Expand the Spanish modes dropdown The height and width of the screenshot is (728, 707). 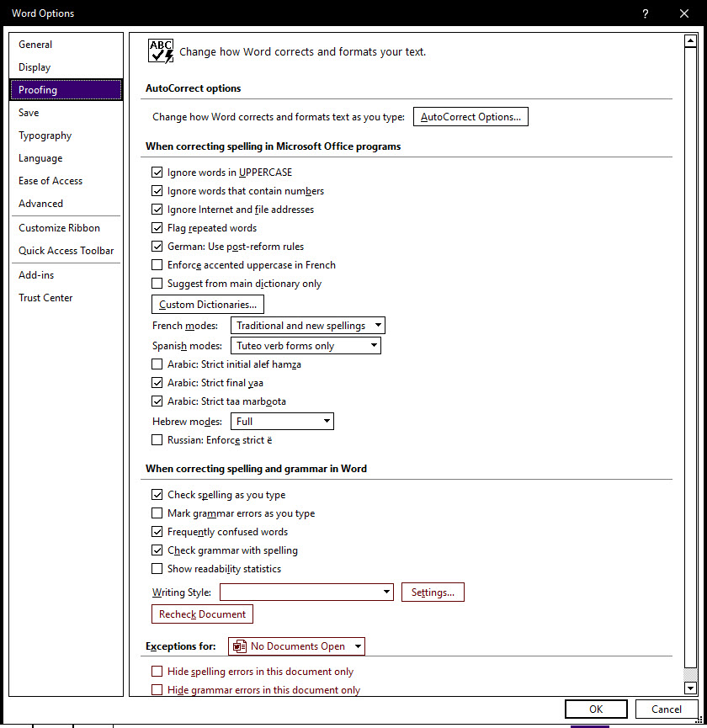point(306,346)
